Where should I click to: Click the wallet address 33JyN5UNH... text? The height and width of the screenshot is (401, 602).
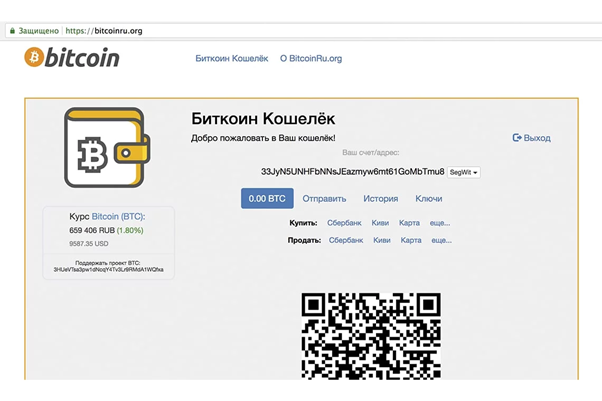tap(352, 172)
